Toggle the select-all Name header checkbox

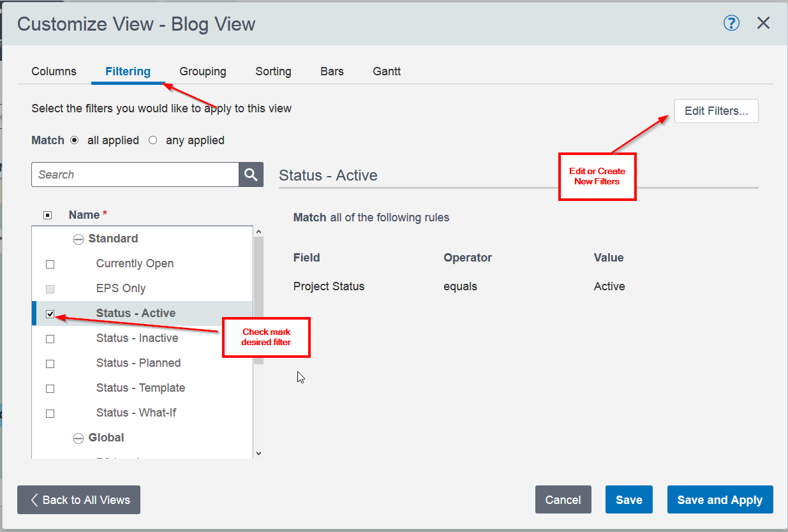pos(47,216)
